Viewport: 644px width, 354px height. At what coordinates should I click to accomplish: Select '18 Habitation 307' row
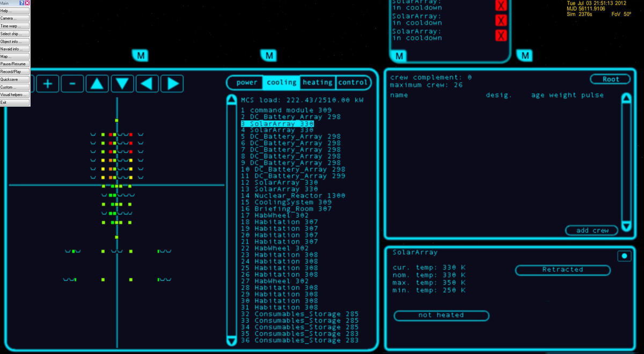tap(280, 222)
